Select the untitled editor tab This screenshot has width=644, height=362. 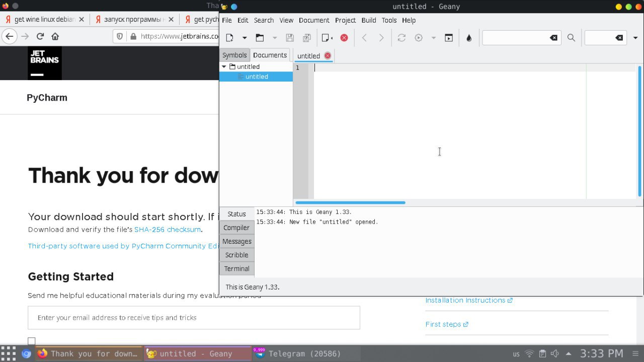pos(308,56)
